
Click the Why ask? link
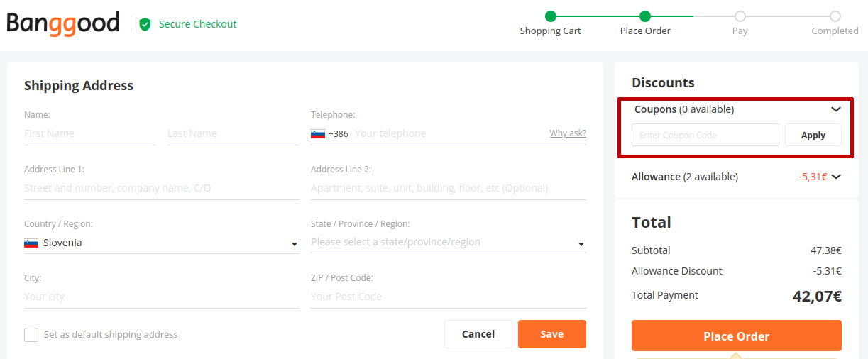pos(568,133)
